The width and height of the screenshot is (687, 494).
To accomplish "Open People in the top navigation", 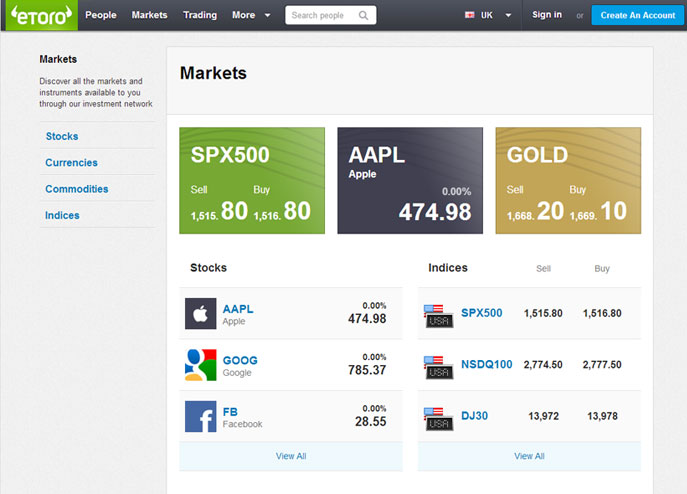I will tap(101, 15).
